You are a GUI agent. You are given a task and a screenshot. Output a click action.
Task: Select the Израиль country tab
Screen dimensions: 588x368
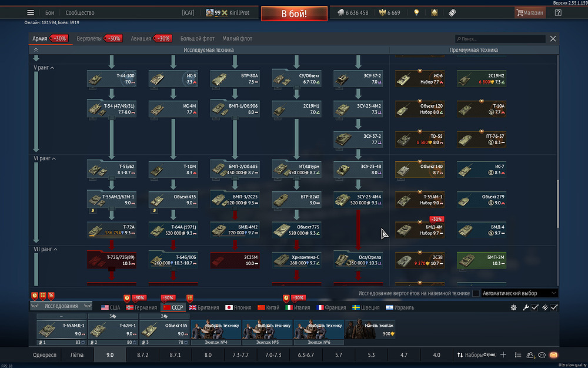[400, 307]
